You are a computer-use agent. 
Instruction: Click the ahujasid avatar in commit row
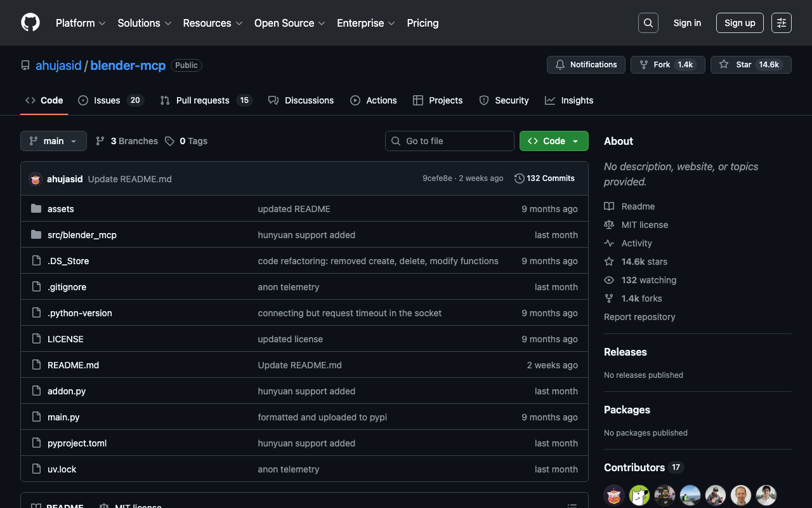pos(36,179)
